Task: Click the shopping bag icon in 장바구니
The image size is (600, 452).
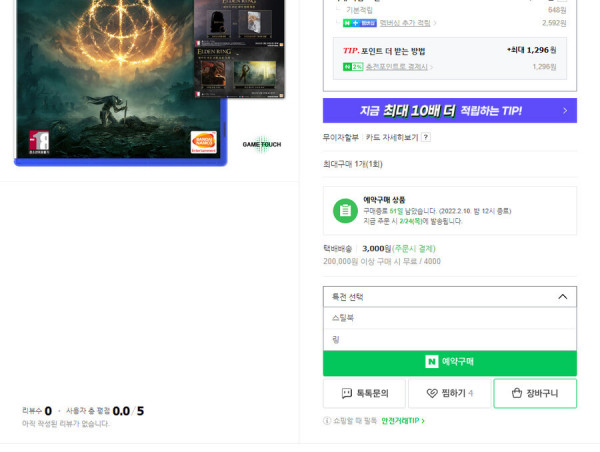Action: coord(517,393)
